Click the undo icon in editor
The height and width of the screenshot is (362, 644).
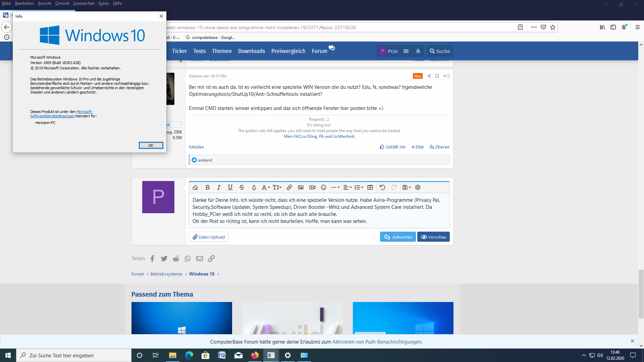[x=382, y=187]
